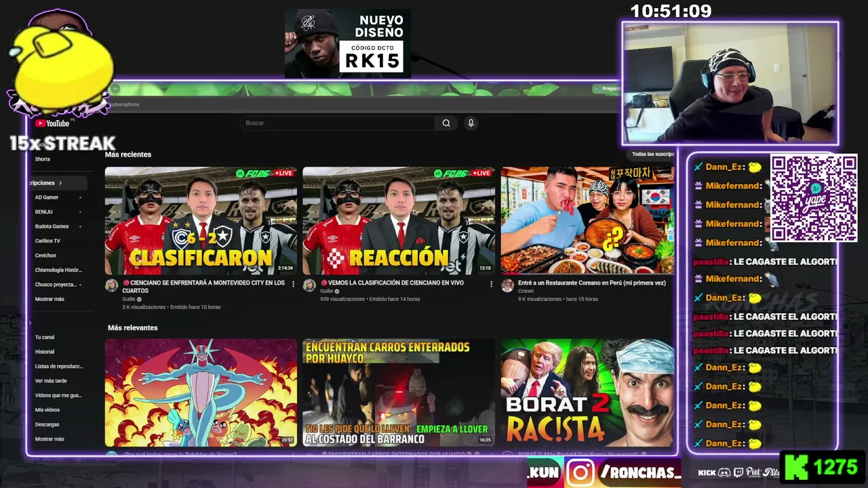Click title CIENCIANO SE ENFRENTARÁ A MONTEVIDEO CITY
This screenshot has width=868, height=488.
coord(203,287)
